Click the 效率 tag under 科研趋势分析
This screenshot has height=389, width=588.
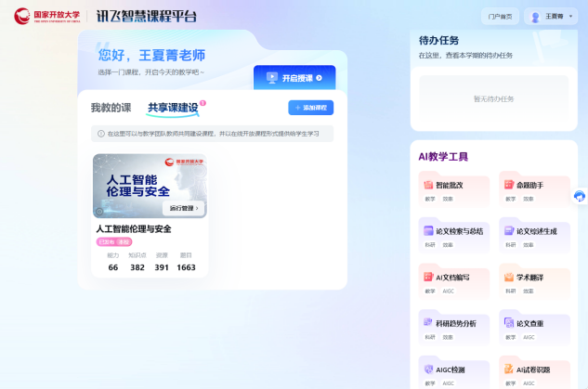coord(448,337)
